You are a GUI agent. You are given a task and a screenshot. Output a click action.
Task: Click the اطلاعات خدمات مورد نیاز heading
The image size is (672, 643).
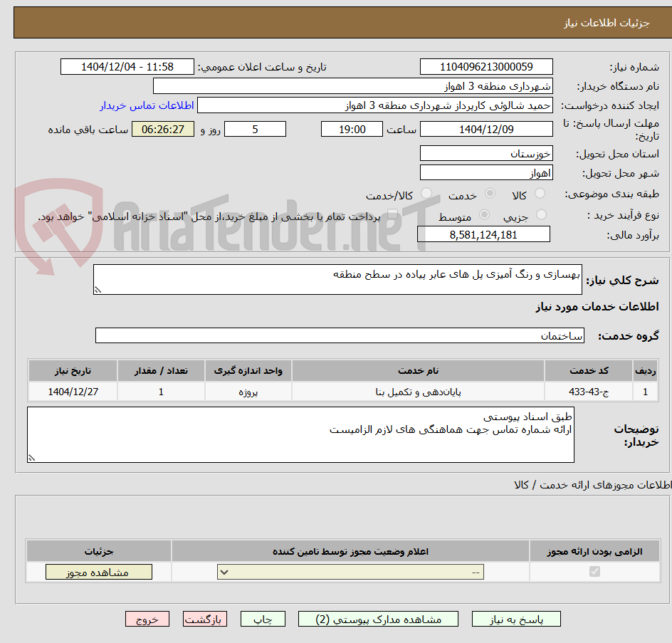[x=597, y=307]
